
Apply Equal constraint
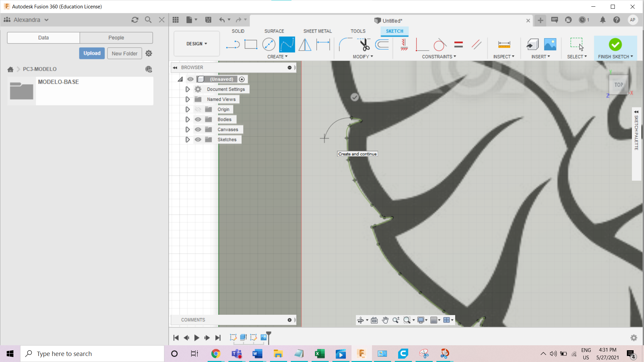(x=459, y=44)
